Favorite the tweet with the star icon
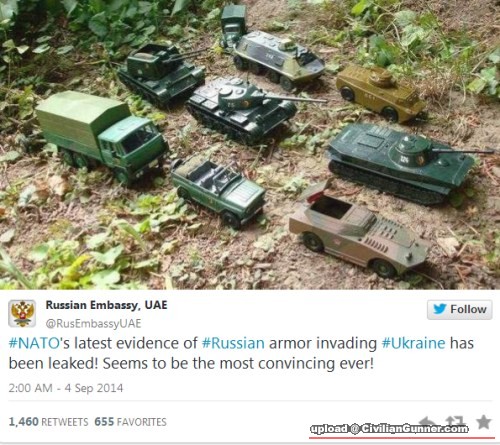The height and width of the screenshot is (445, 500). click(483, 422)
